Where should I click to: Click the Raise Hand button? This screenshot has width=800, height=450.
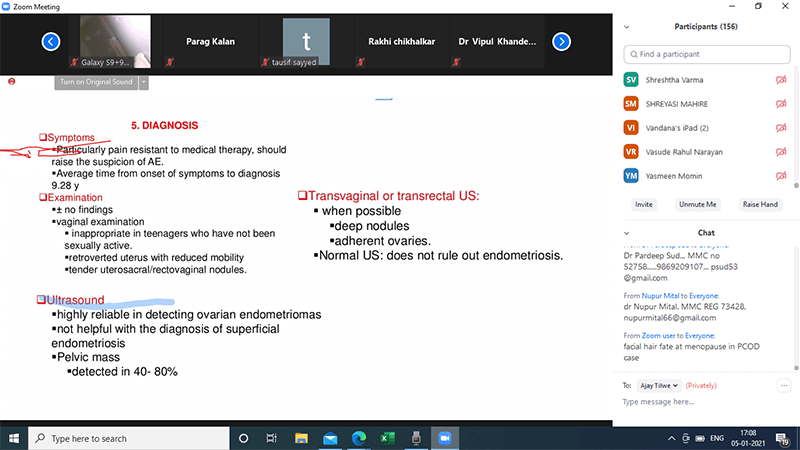759,204
